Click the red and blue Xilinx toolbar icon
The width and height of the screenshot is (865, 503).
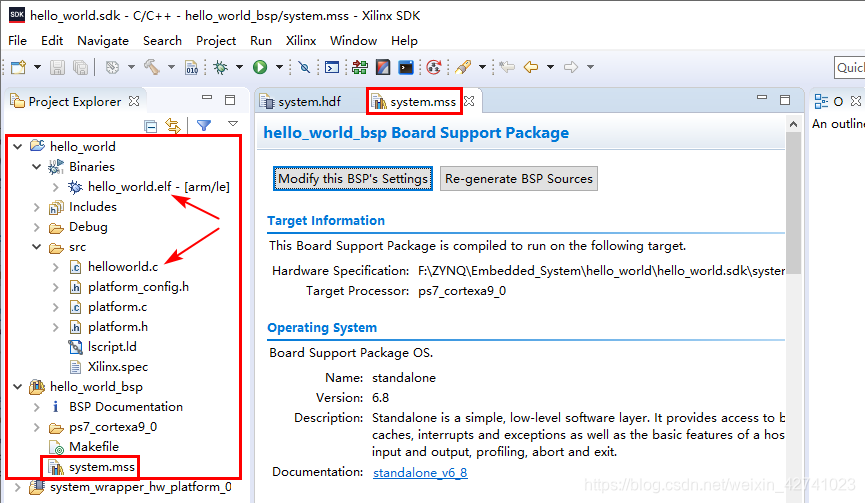383,67
